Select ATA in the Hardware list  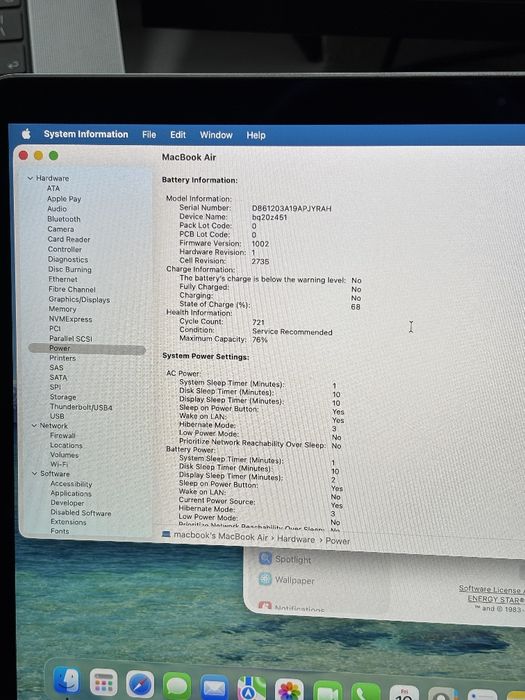[x=53, y=188]
